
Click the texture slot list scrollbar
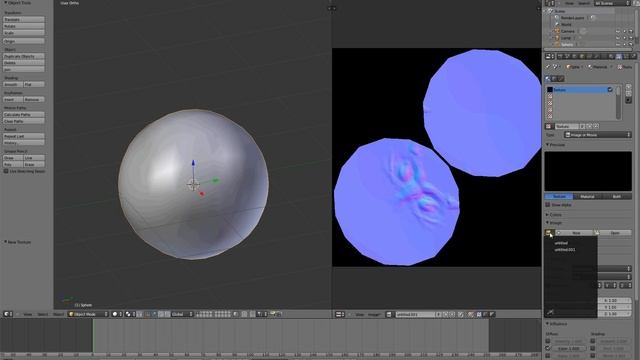pyautogui.click(x=619, y=102)
